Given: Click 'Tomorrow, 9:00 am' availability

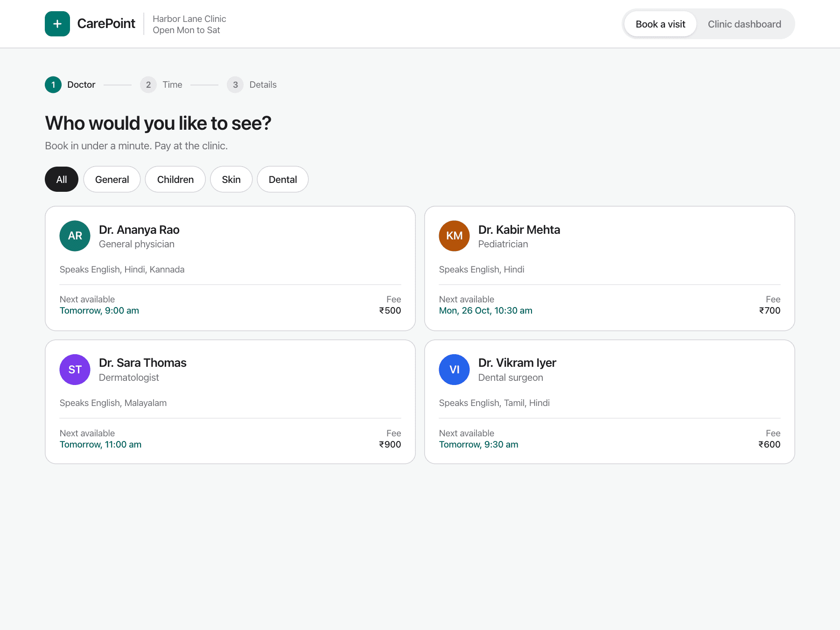Looking at the screenshot, I should pyautogui.click(x=99, y=310).
